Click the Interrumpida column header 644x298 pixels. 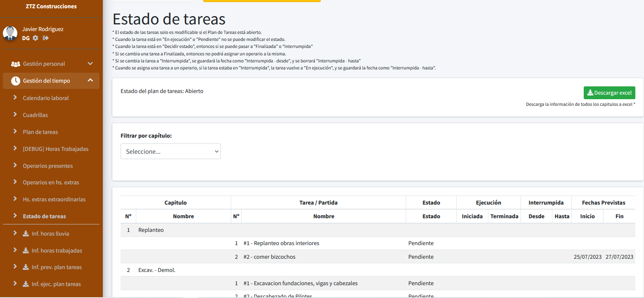pyautogui.click(x=546, y=203)
